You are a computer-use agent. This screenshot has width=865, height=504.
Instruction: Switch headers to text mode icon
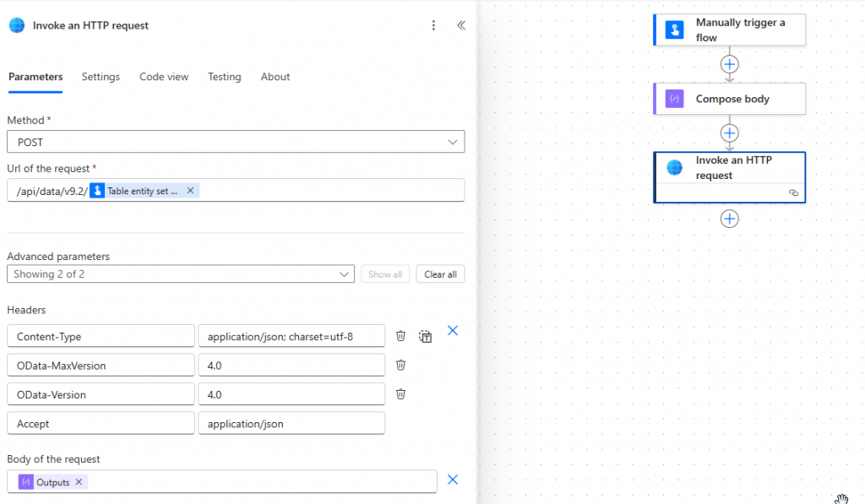(426, 336)
